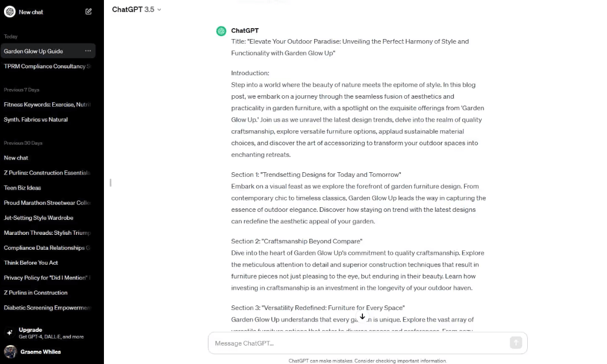Click the chat area scrollbar
The height and width of the screenshot is (364, 607).
click(110, 183)
